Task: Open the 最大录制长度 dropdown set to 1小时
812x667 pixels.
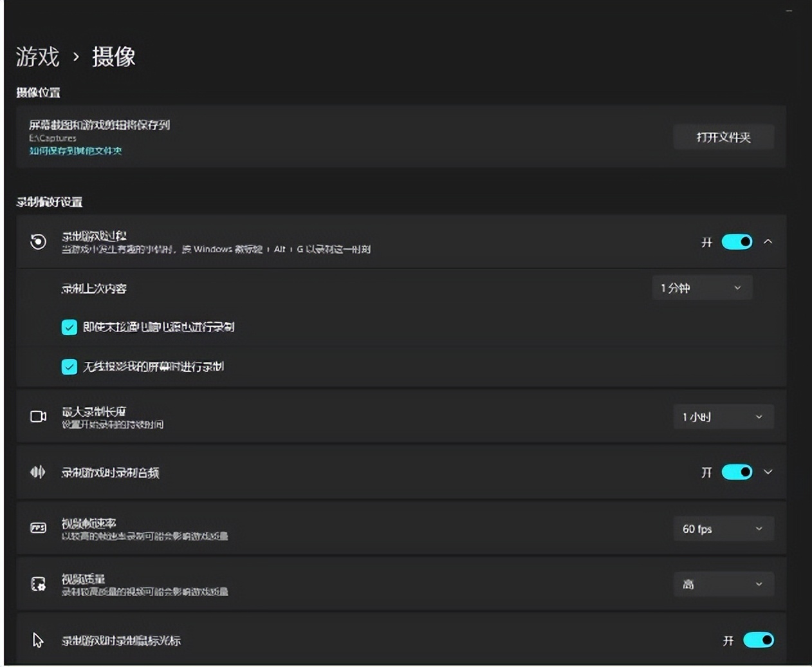Action: point(723,416)
